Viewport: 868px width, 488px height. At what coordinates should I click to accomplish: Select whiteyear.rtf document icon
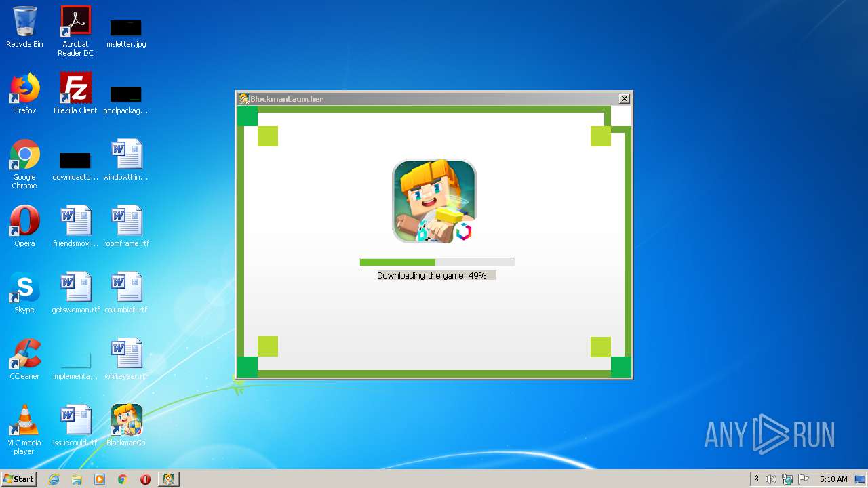pyautogui.click(x=126, y=359)
